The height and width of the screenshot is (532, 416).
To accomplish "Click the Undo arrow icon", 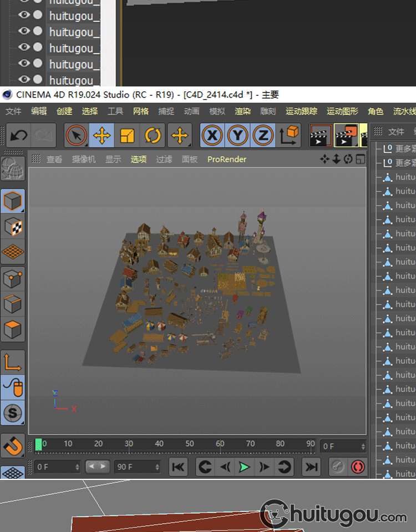I will (x=19, y=135).
